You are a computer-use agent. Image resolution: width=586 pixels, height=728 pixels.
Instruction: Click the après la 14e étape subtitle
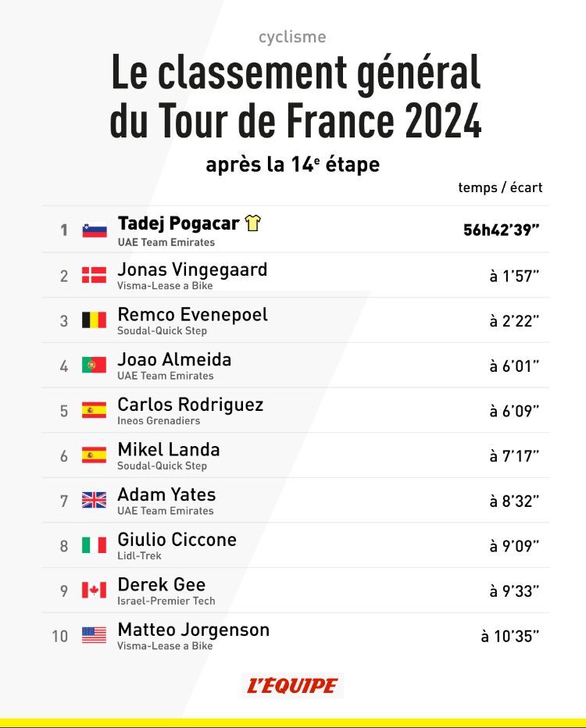point(292,165)
